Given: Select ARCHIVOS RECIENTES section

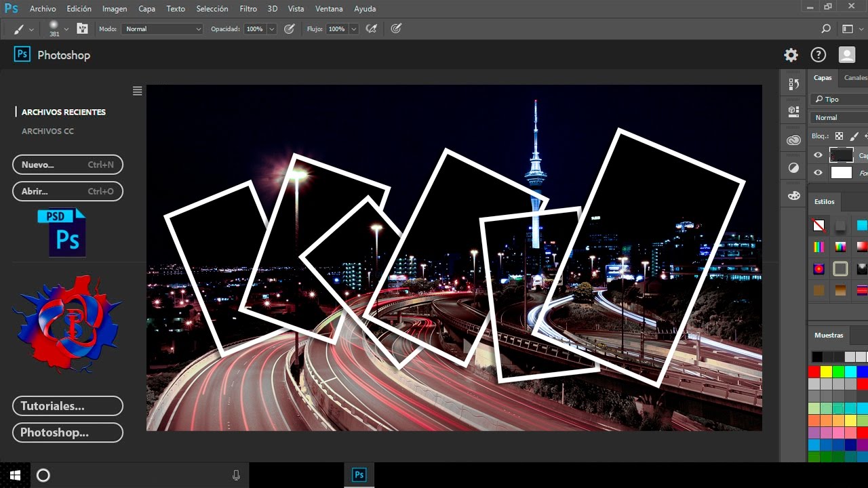Looking at the screenshot, I should tap(64, 112).
